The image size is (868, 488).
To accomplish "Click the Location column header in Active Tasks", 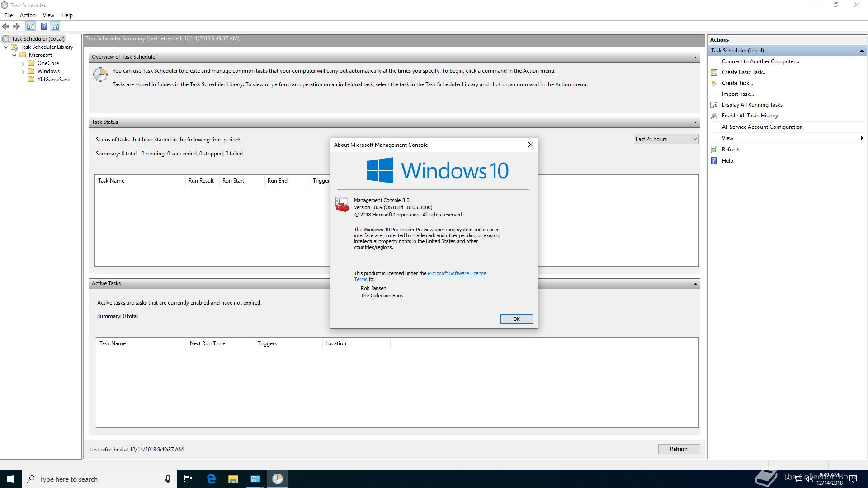I will [x=356, y=343].
